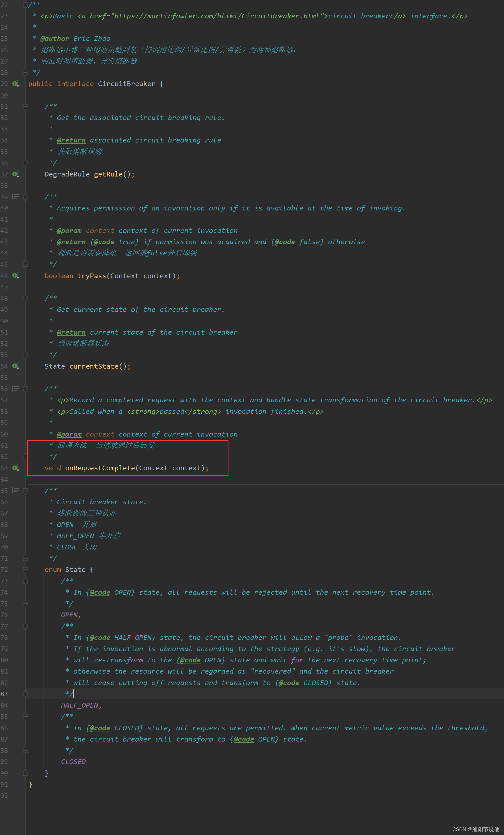Click the HALF_OPEN enum constant on line 84
The image size is (504, 835).
coord(80,705)
